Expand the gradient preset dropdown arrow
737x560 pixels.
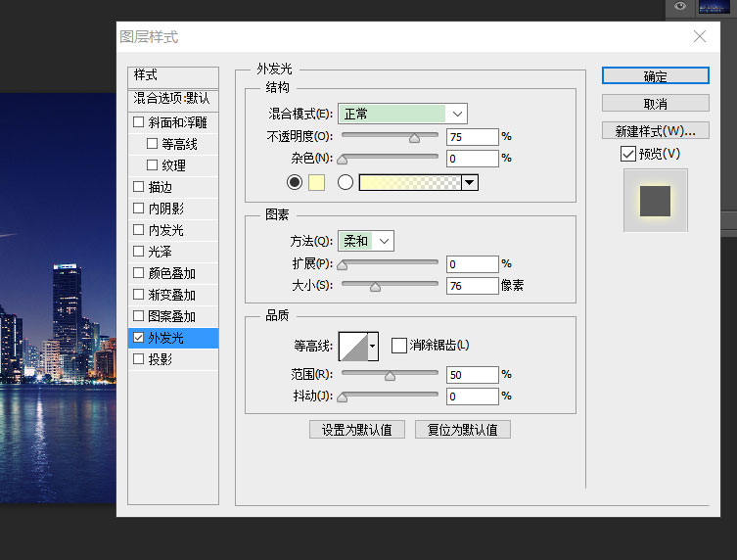pyautogui.click(x=469, y=182)
